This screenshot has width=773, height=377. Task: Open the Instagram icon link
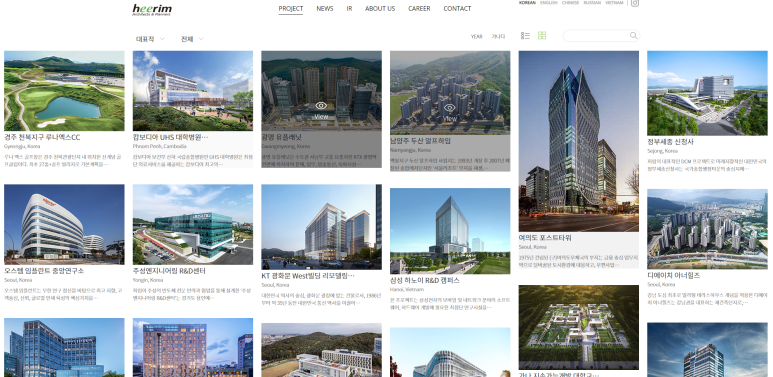[635, 3]
